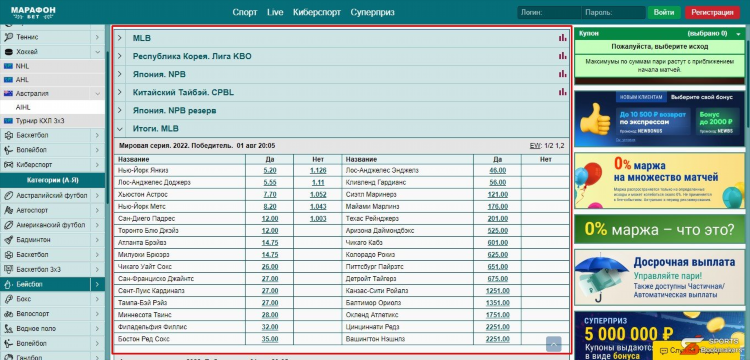Click the Киберспорт gamepad icon in sidebar
Viewport: 750px width, 360px height.
(x=8, y=164)
